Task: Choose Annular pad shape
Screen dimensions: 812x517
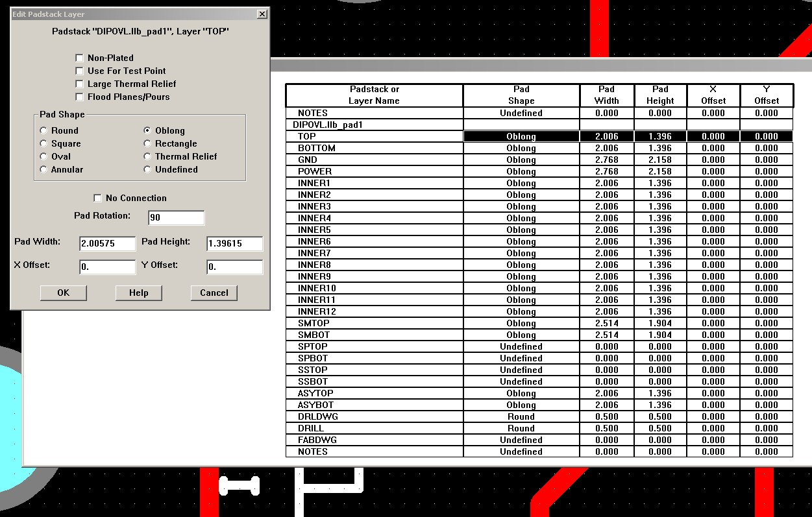Action: 43,169
